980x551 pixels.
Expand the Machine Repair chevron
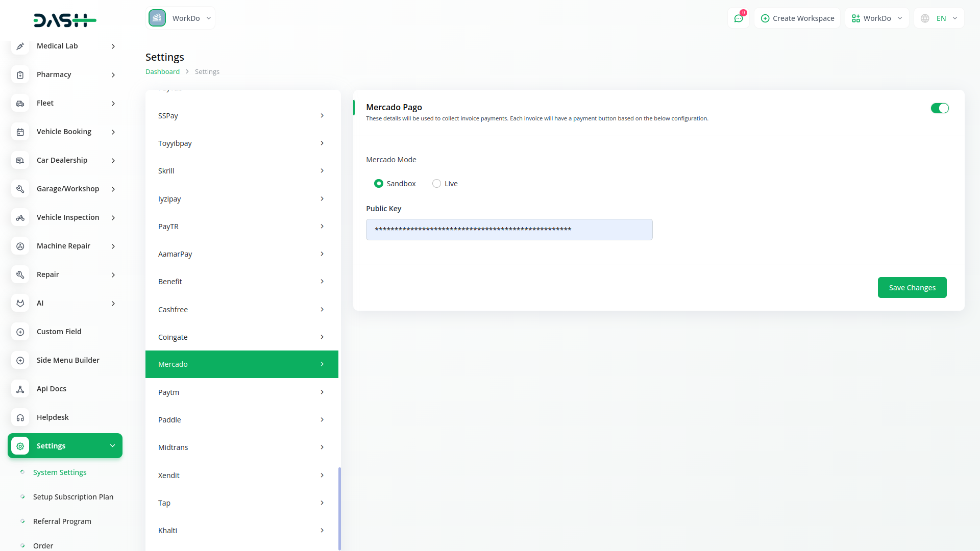(x=113, y=246)
